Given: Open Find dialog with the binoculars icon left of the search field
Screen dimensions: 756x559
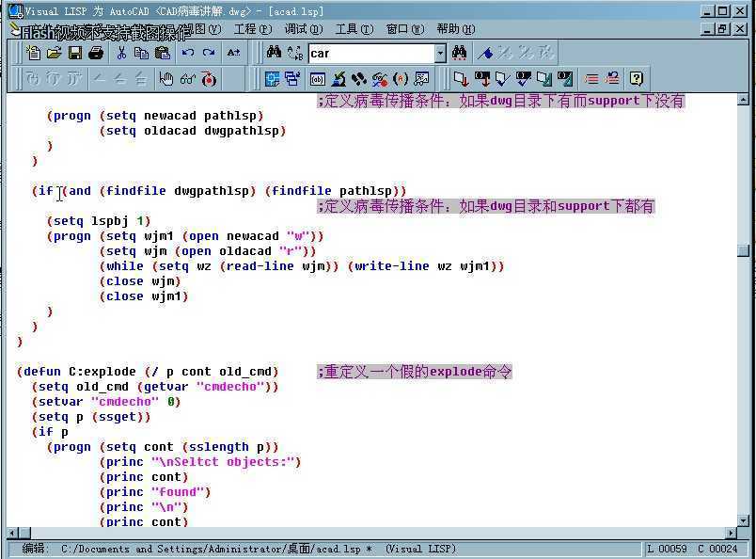Looking at the screenshot, I should point(274,53).
